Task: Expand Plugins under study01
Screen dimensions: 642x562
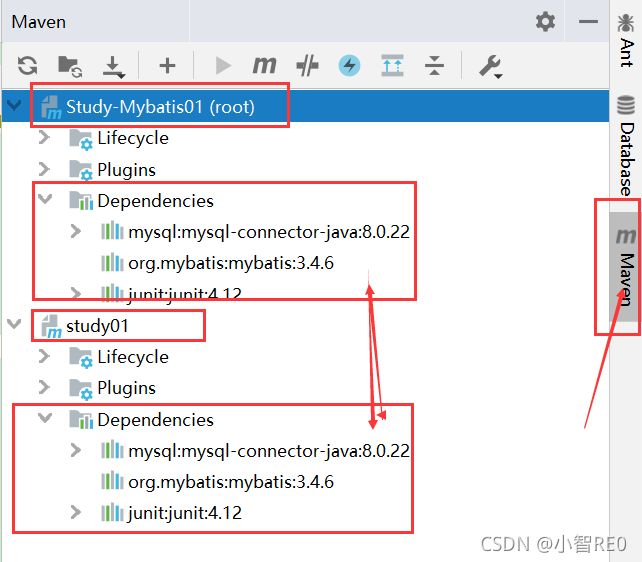Action: coord(44,387)
